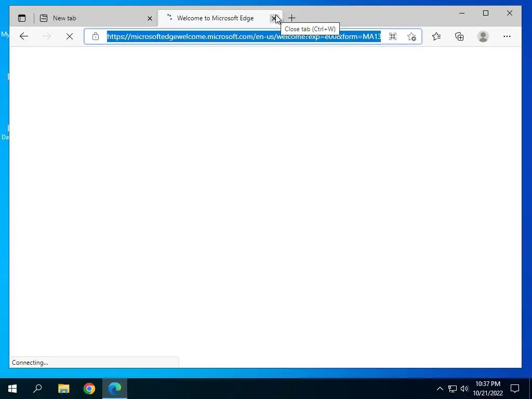Open a new tab with plus button
This screenshot has width=532, height=399.
(x=292, y=18)
